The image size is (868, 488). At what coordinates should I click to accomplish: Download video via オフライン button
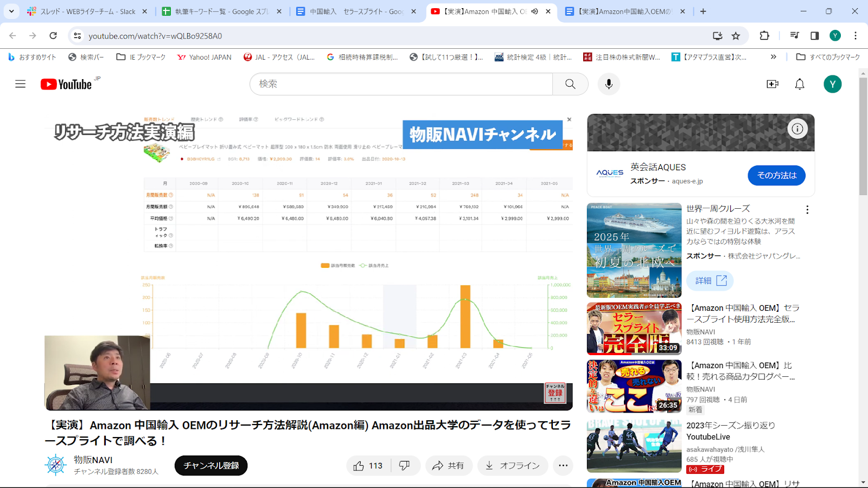coord(513,466)
